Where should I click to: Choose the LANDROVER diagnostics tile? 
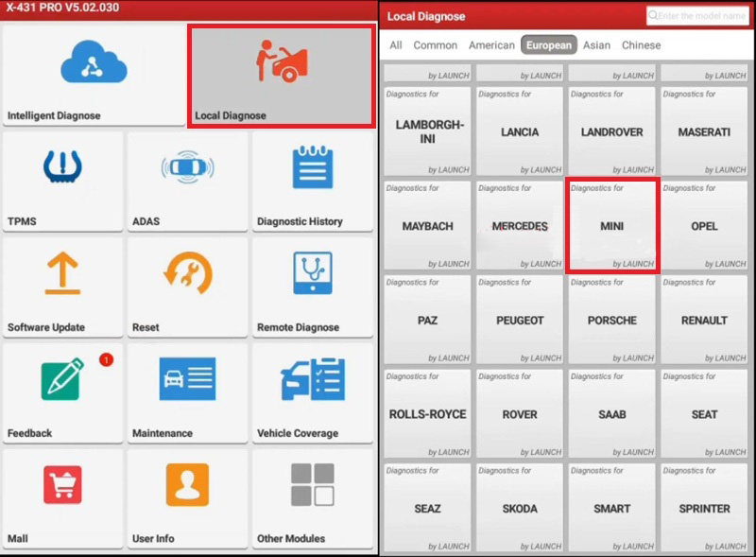tap(611, 131)
